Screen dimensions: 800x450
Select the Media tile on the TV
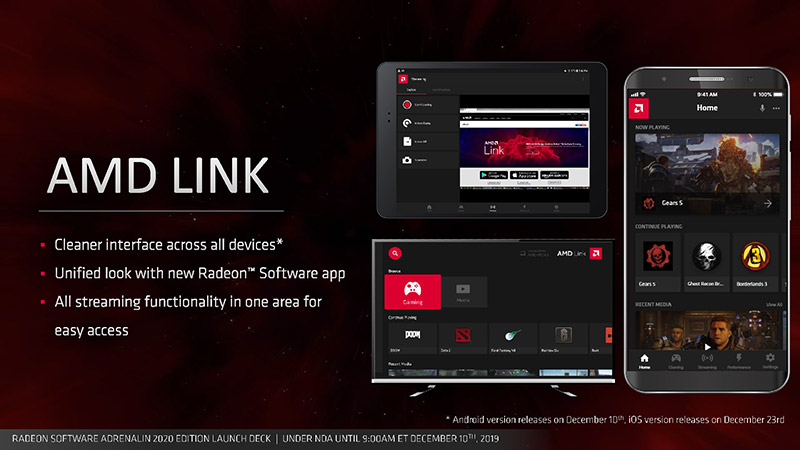click(x=463, y=292)
